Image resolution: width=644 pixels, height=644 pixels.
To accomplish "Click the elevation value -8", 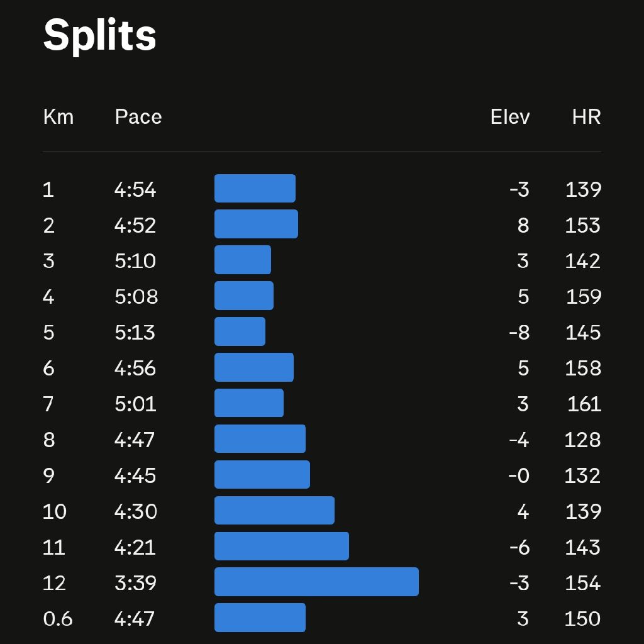I will pyautogui.click(x=519, y=333).
